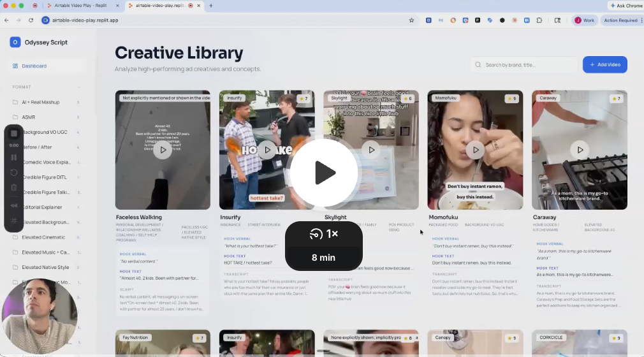Select Credible Figure DITL format
Image resolution: width=644 pixels, height=357 pixels.
coord(46,177)
